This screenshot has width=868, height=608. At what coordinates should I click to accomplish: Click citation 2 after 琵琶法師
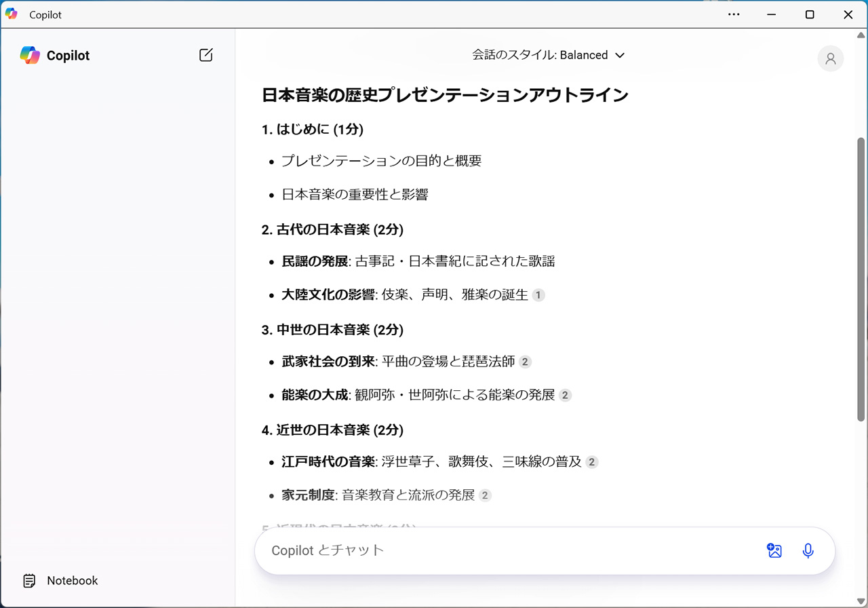tap(525, 362)
